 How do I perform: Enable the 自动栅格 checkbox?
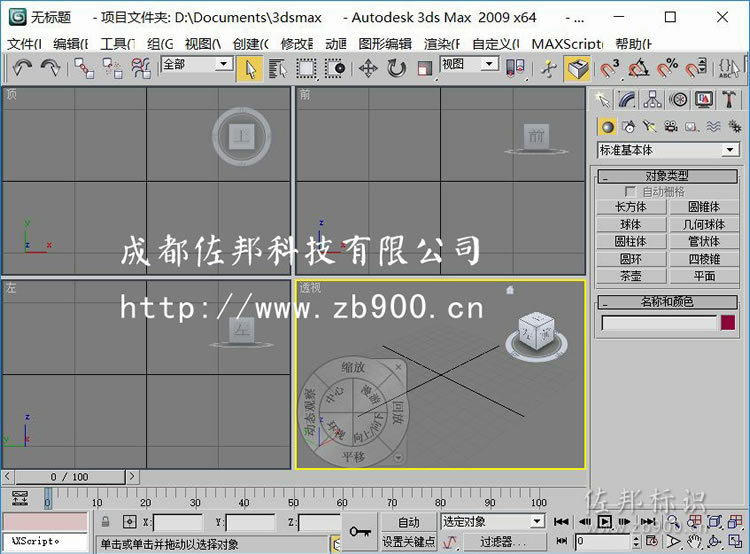[630, 192]
